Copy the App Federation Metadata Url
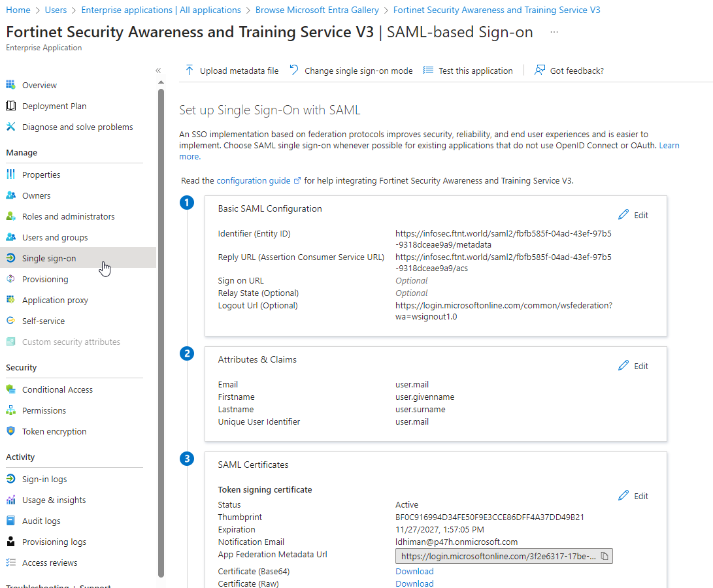The height and width of the screenshot is (588, 713). pyautogui.click(x=605, y=556)
